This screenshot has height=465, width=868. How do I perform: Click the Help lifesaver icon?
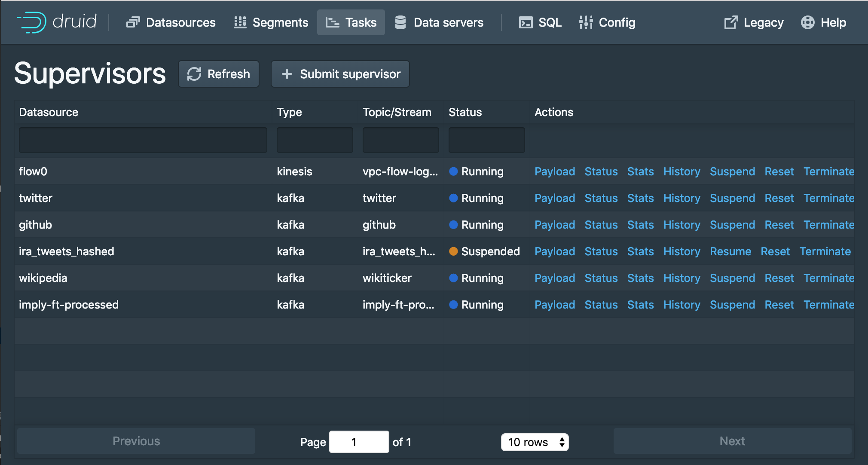click(807, 22)
